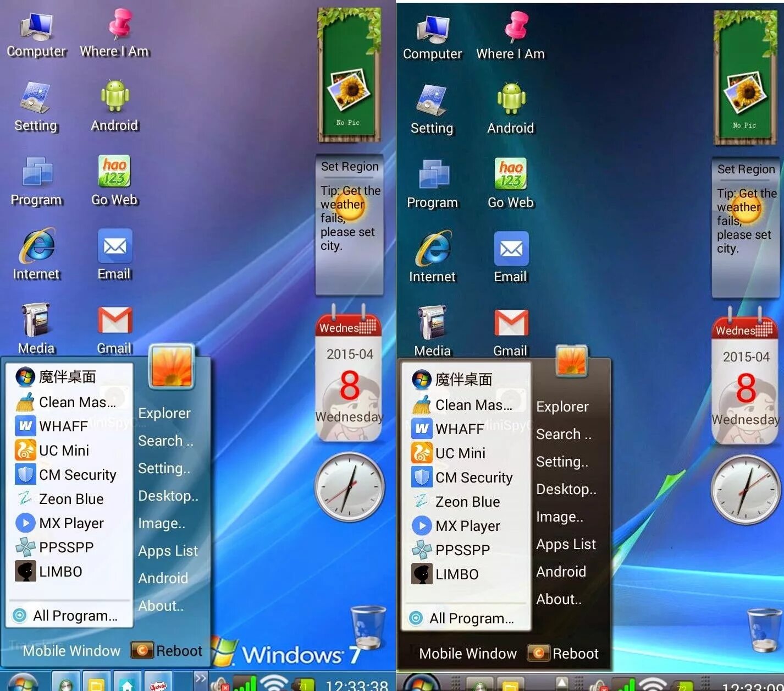This screenshot has height=691, width=784.
Task: Open Android robot icon, right desktop
Action: click(x=511, y=100)
